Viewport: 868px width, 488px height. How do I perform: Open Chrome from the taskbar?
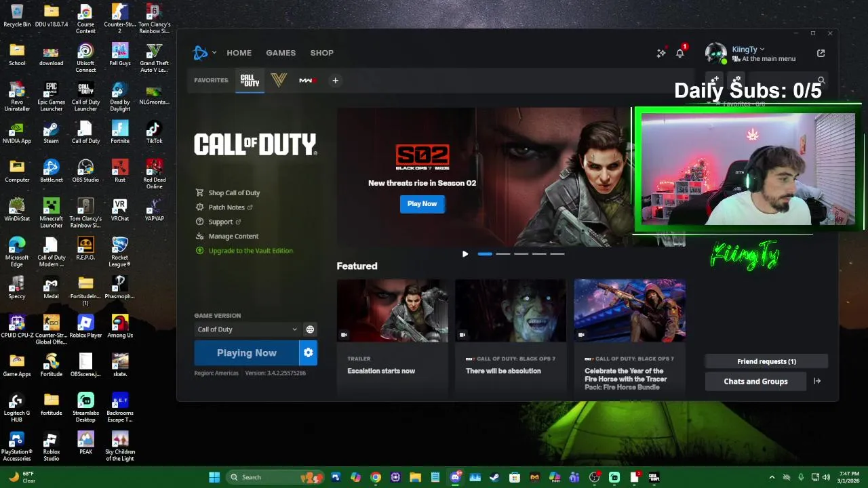click(376, 477)
